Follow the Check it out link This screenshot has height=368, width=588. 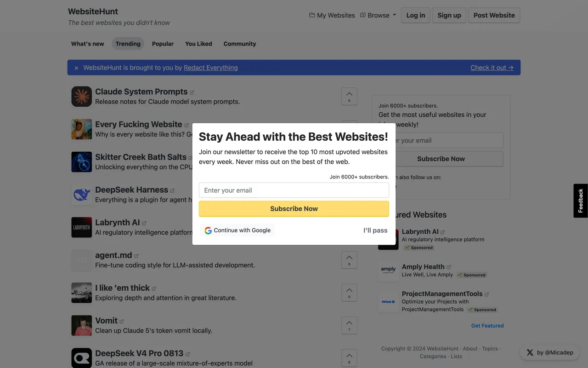click(492, 68)
